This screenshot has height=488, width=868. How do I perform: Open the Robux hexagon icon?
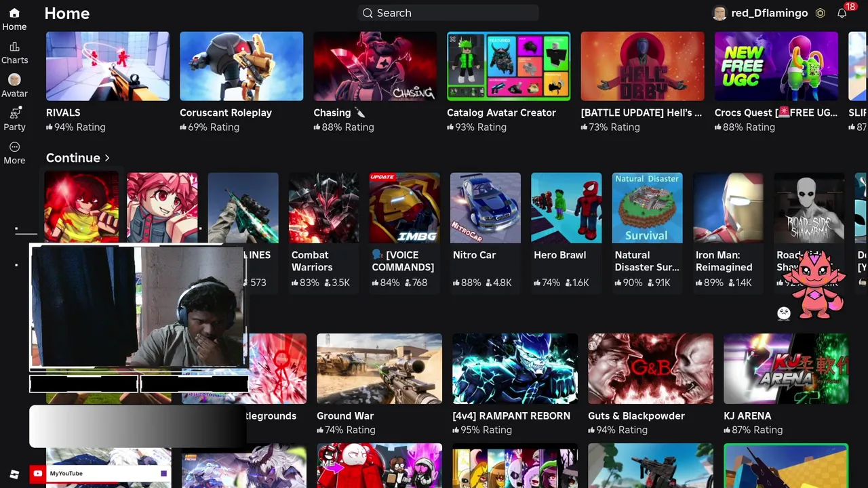pyautogui.click(x=820, y=13)
